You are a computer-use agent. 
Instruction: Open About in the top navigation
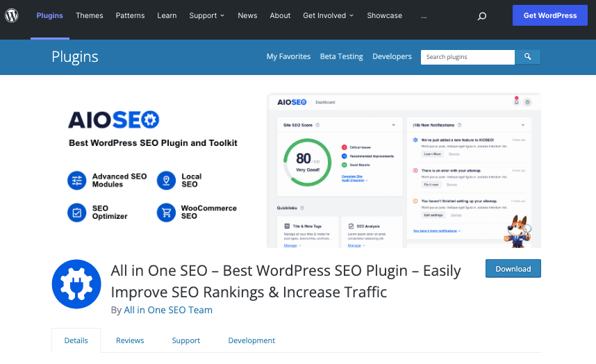point(280,15)
